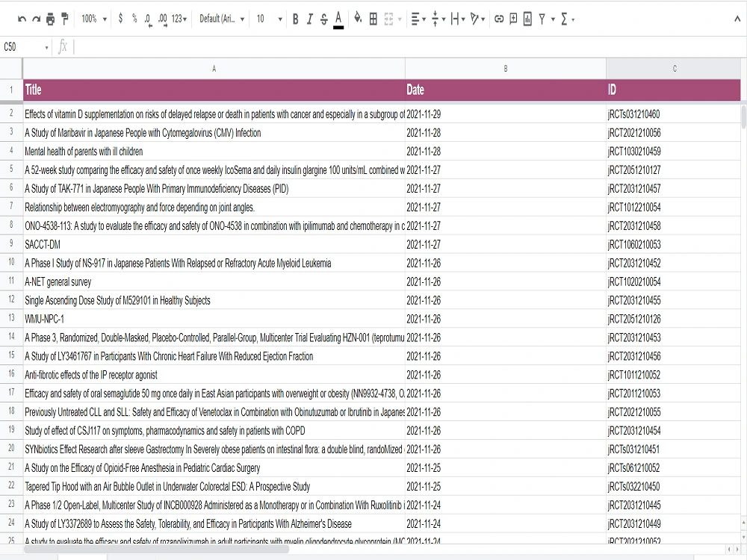This screenshot has width=747, height=560.
Task: Open the text color picker
Action: [338, 20]
